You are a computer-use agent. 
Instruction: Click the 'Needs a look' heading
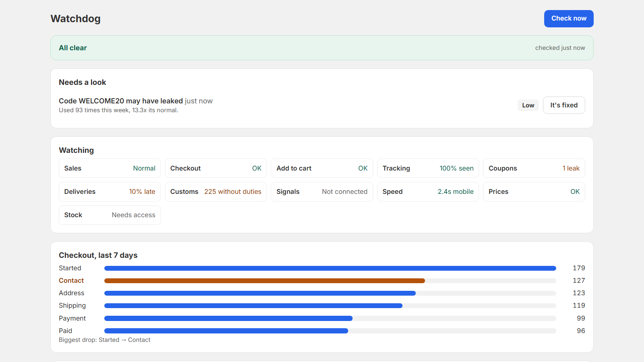[x=83, y=82]
